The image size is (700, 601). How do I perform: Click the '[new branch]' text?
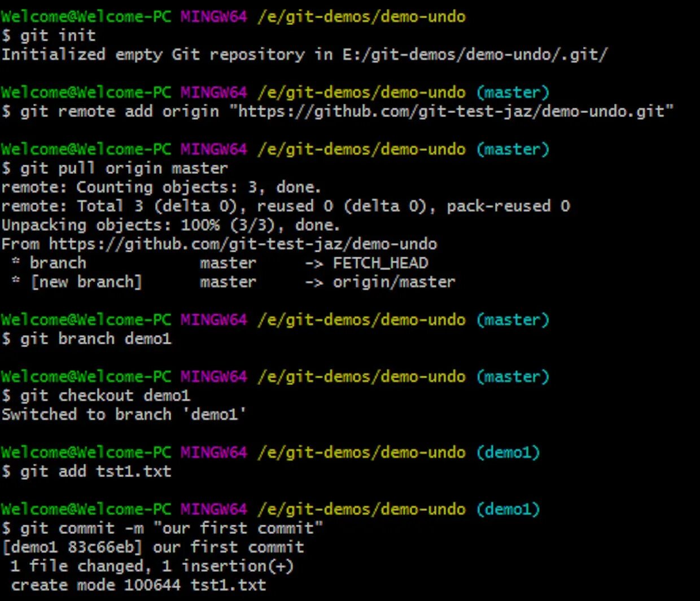coord(86,282)
